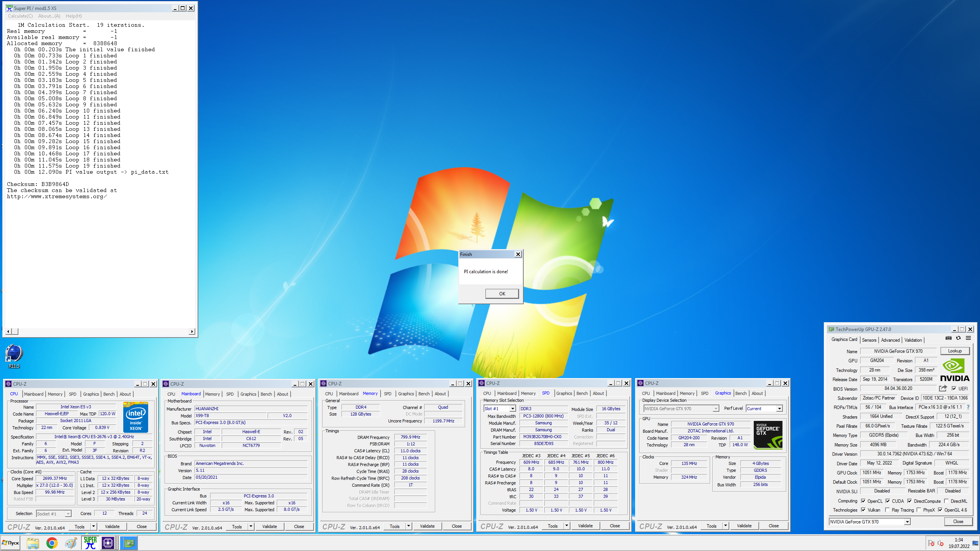Click the Checksum B3B9864D text in Super PI
This screenshot has width=980, height=551.
coord(38,184)
